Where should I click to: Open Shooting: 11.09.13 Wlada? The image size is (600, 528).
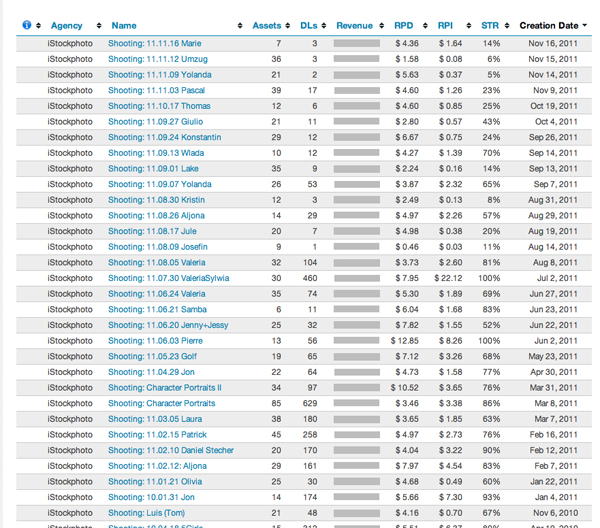pos(156,153)
